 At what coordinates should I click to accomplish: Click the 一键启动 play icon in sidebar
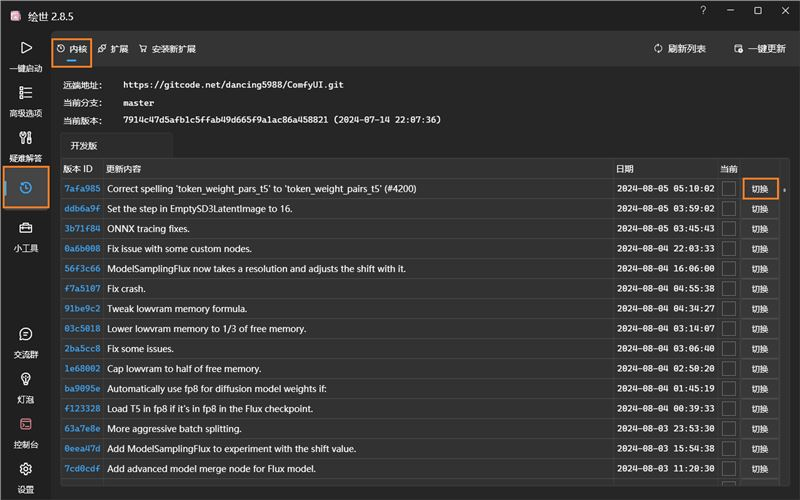click(x=25, y=48)
